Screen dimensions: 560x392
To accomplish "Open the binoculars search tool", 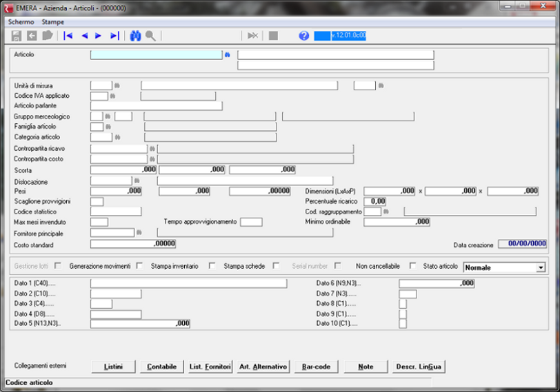I will click(135, 36).
